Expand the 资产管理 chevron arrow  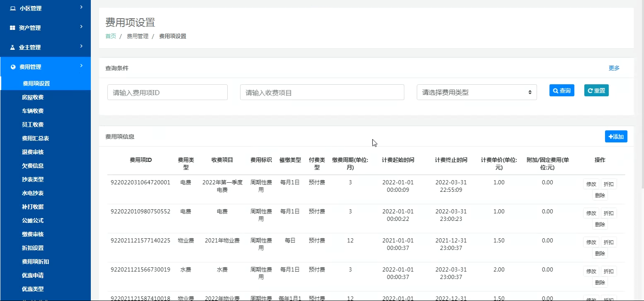click(81, 27)
